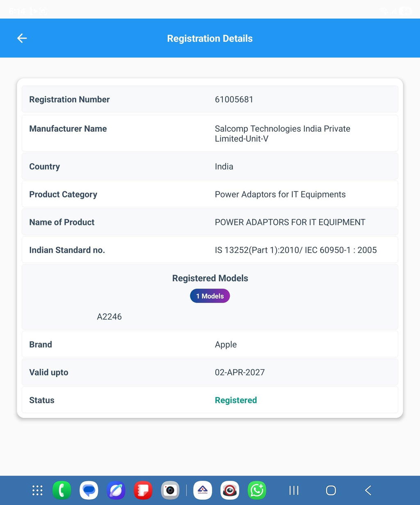Tap the Valid upto date 02-APR-2027

240,372
